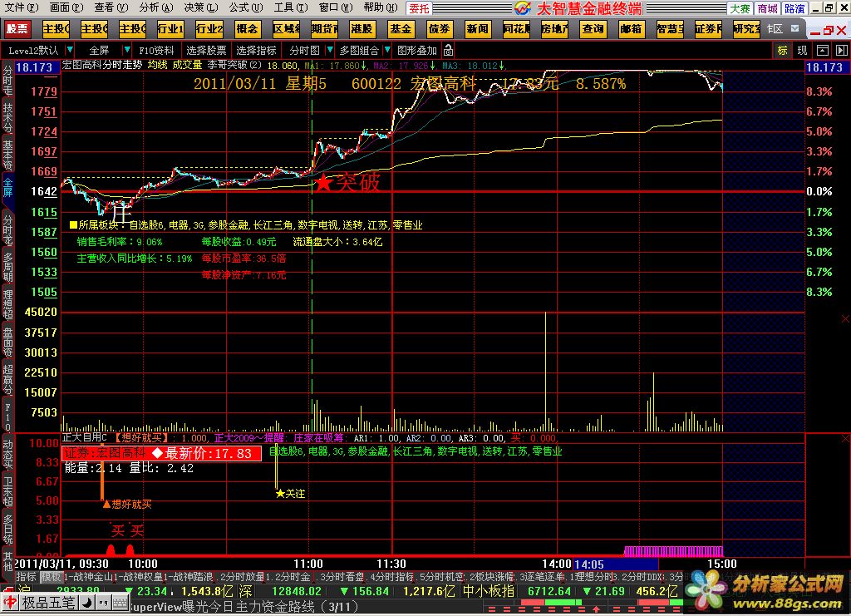851x616 pixels.
Task: Open the 公式(U) menu
Action: pyautogui.click(x=245, y=7)
